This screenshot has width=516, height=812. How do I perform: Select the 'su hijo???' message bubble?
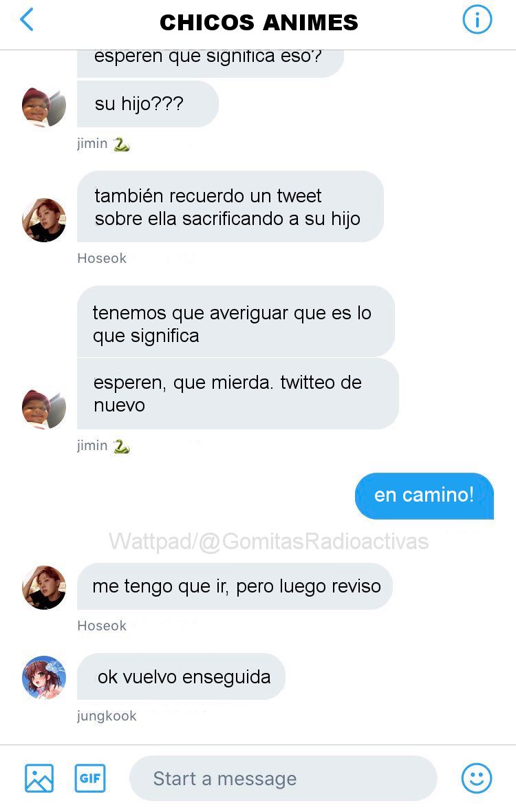(x=147, y=104)
